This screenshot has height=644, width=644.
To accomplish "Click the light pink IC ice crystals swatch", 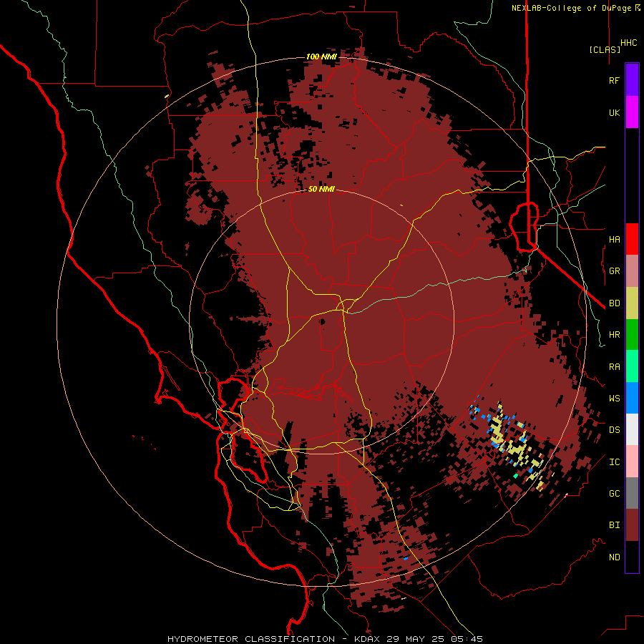I will [632, 462].
